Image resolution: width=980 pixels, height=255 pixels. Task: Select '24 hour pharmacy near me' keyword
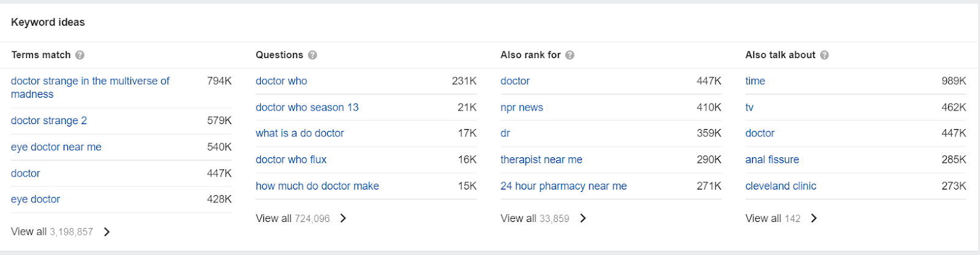(x=563, y=186)
